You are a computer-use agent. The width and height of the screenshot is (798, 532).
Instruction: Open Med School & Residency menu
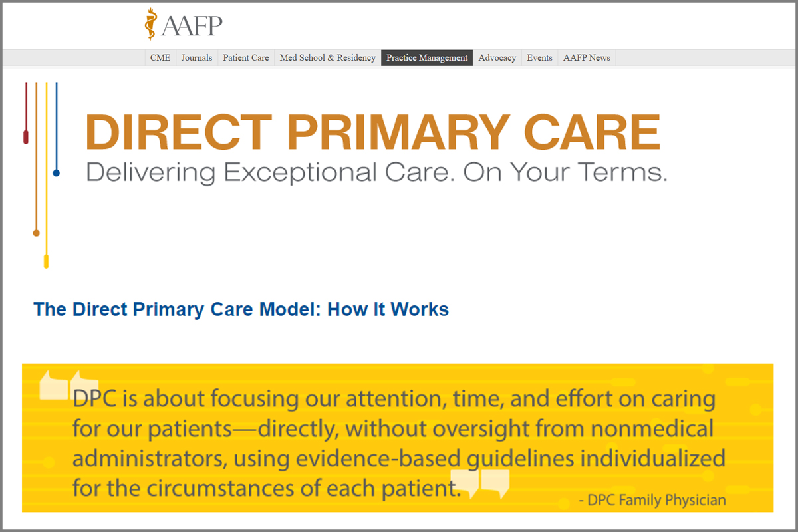[x=328, y=58]
